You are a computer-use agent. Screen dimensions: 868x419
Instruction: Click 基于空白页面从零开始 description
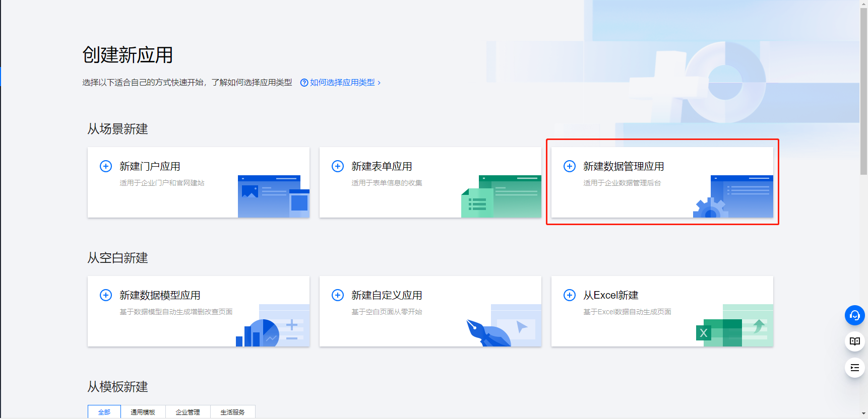387,312
